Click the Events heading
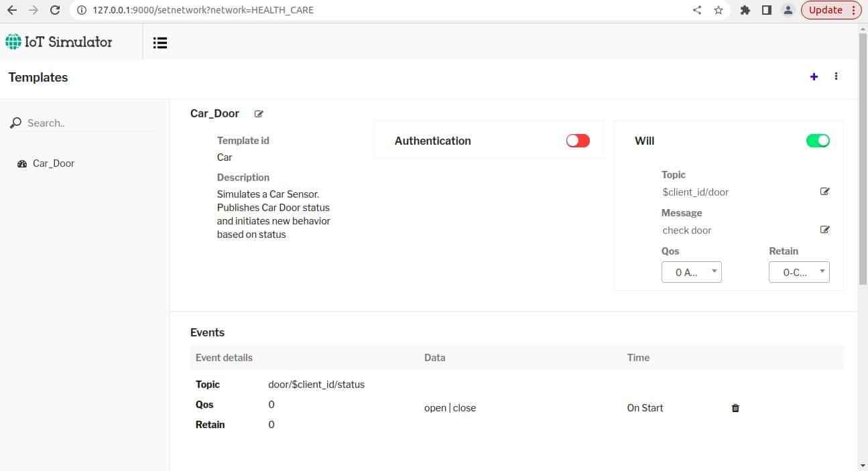Image resolution: width=868 pixels, height=471 pixels. (208, 332)
